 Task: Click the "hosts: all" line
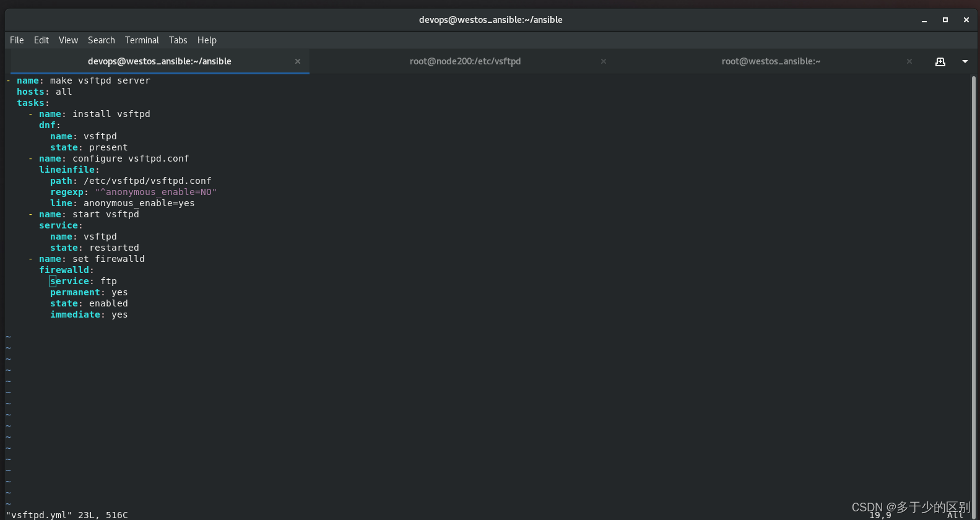tap(45, 92)
